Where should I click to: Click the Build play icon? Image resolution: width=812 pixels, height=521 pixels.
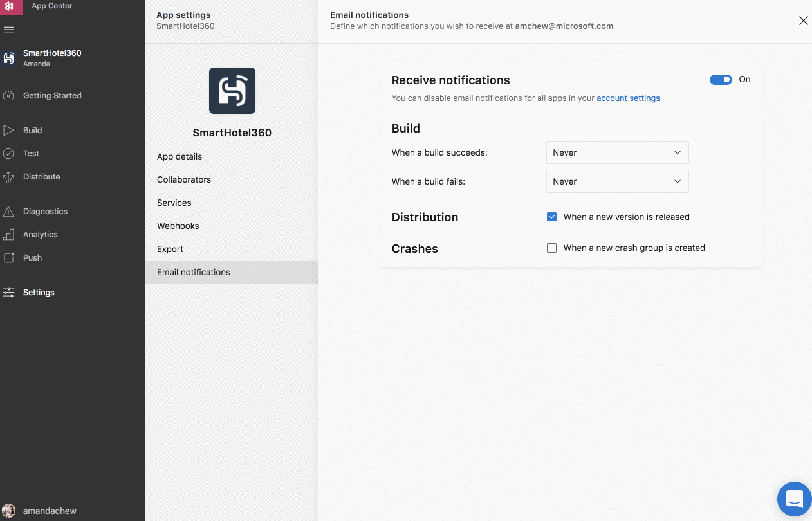coord(8,130)
